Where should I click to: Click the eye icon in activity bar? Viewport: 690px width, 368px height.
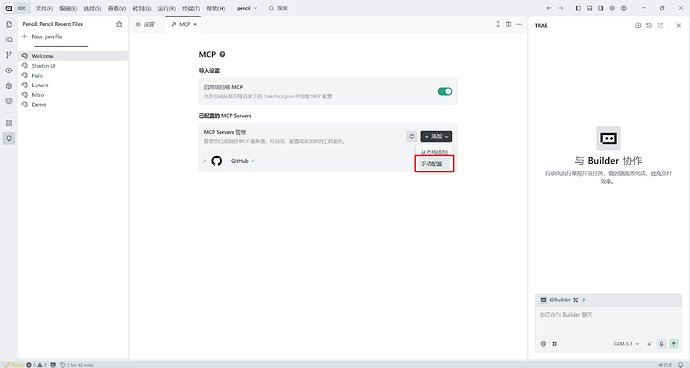point(9,70)
